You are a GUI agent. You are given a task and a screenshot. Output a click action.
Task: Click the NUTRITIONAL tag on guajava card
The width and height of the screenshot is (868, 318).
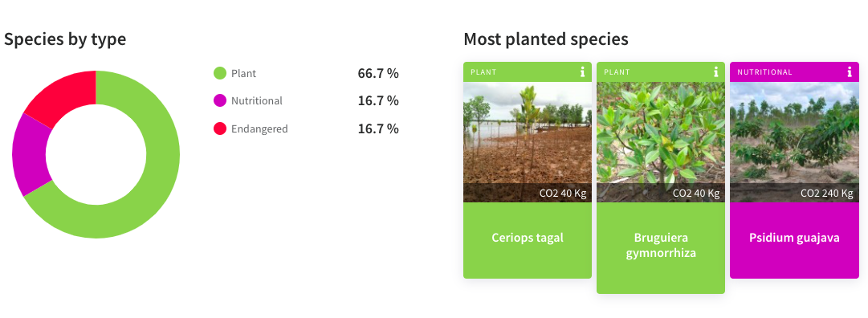tap(764, 72)
